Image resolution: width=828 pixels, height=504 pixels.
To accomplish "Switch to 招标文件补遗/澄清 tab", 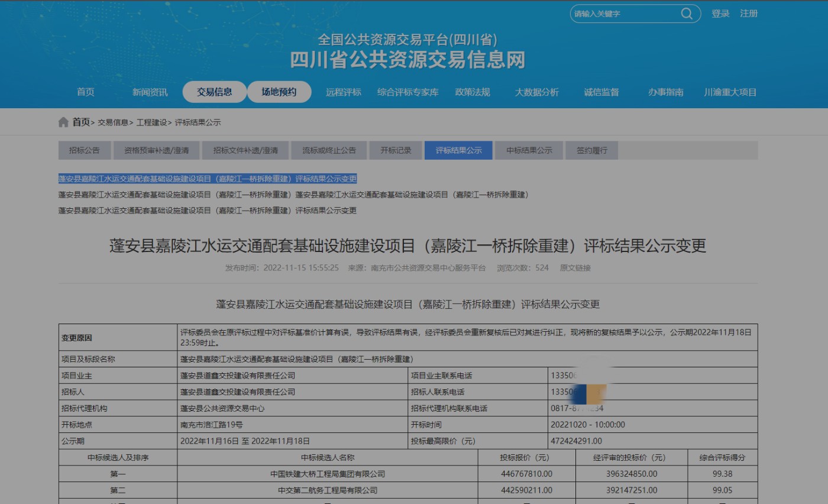I will [245, 150].
